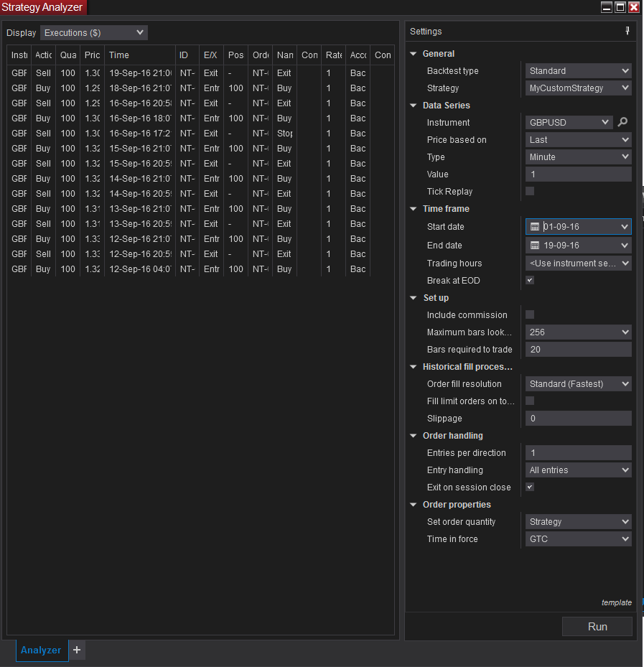Viewport: 644px width, 667px height.
Task: Edit Entries per direction field
Action: click(578, 452)
